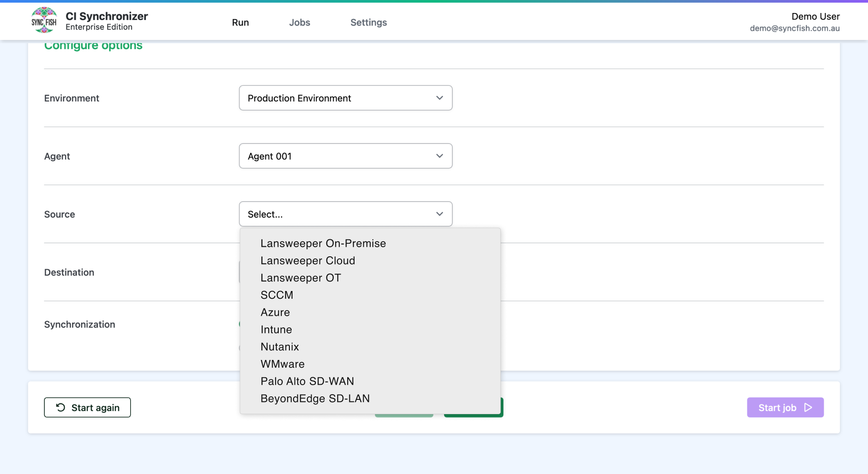Screen dimensions: 868x474
Task: Click Enterprise Edition subtitle text
Action: click(x=99, y=27)
